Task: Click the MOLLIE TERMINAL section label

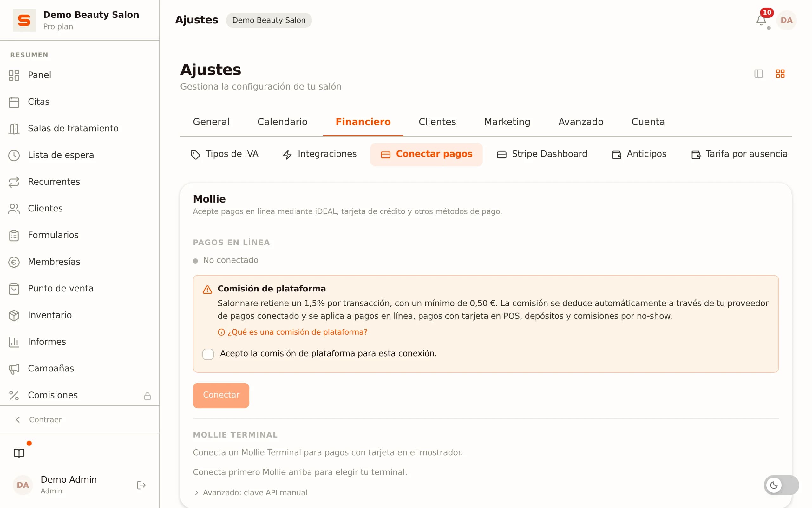Action: [x=235, y=435]
